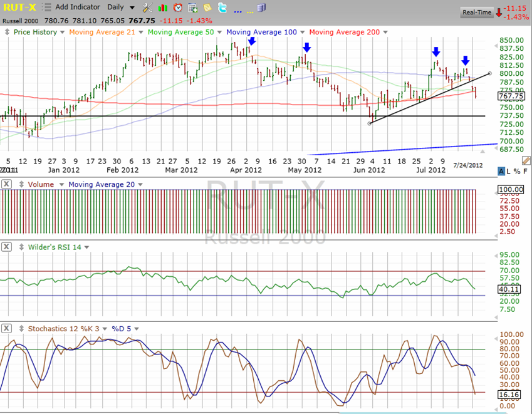
Task: Select the upper endpoint handle of rising trendline
Action: tap(489, 73)
